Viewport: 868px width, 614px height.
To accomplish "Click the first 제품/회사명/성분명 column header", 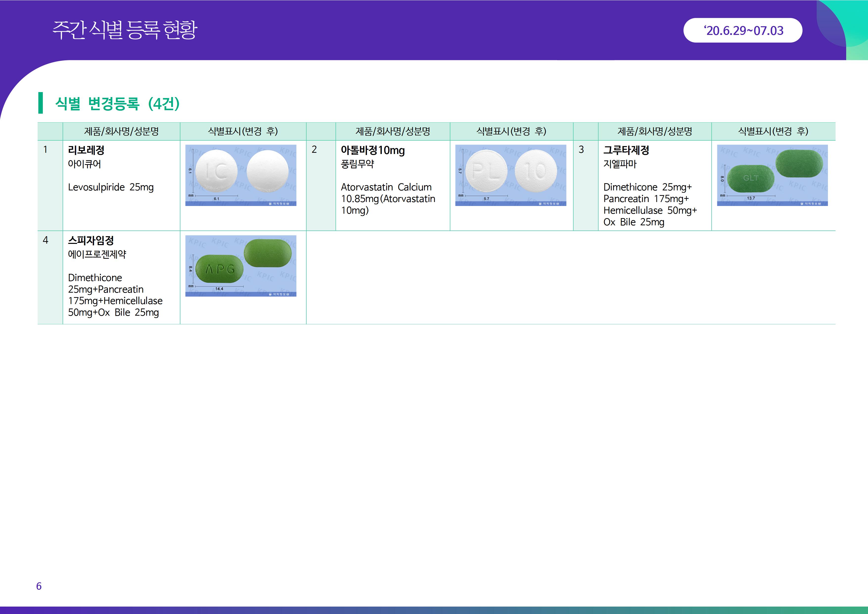I will 121,131.
